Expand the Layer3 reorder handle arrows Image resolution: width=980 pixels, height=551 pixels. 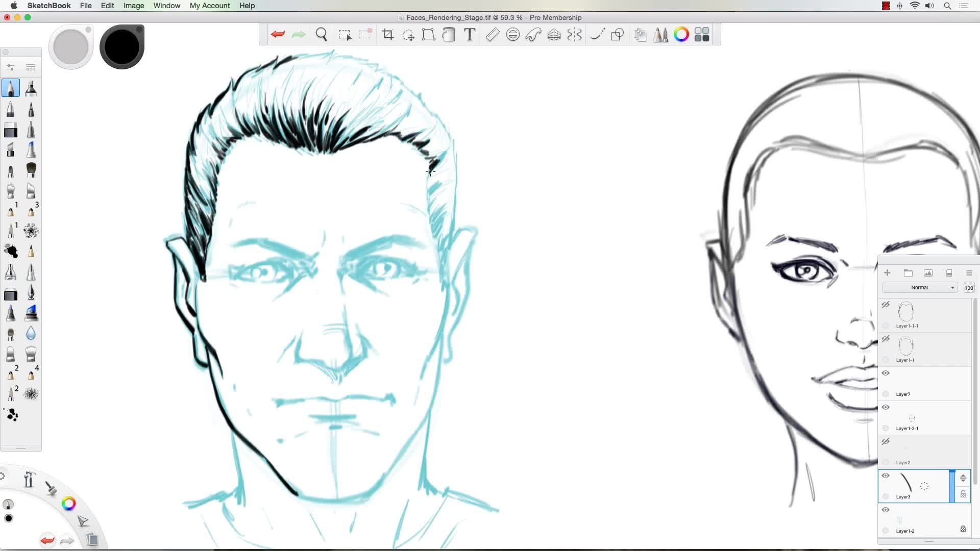(x=963, y=478)
